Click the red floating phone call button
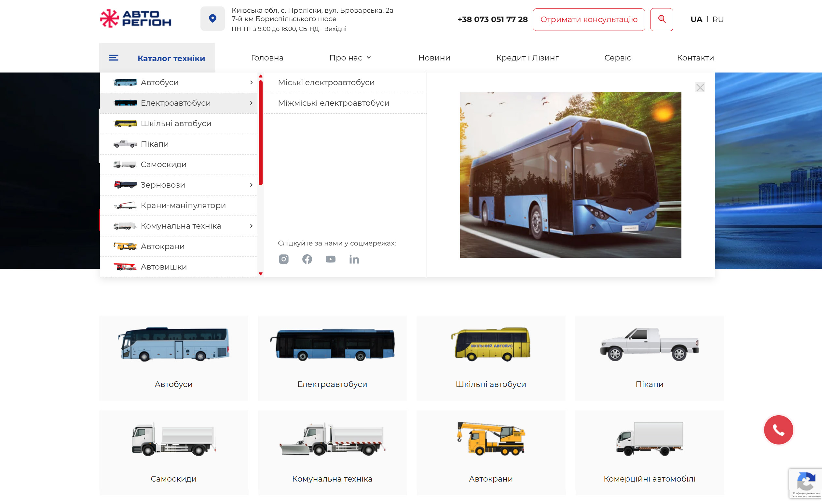This screenshot has width=822, height=504. (x=778, y=430)
